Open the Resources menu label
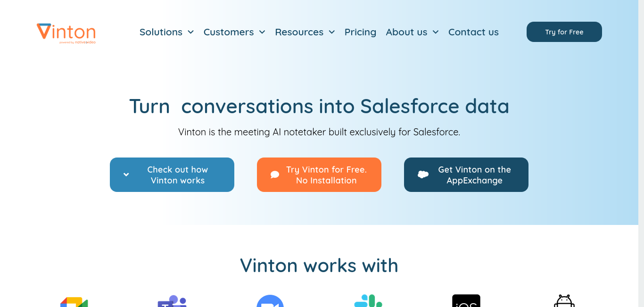Screen dimensions: 644x307 tap(299, 32)
